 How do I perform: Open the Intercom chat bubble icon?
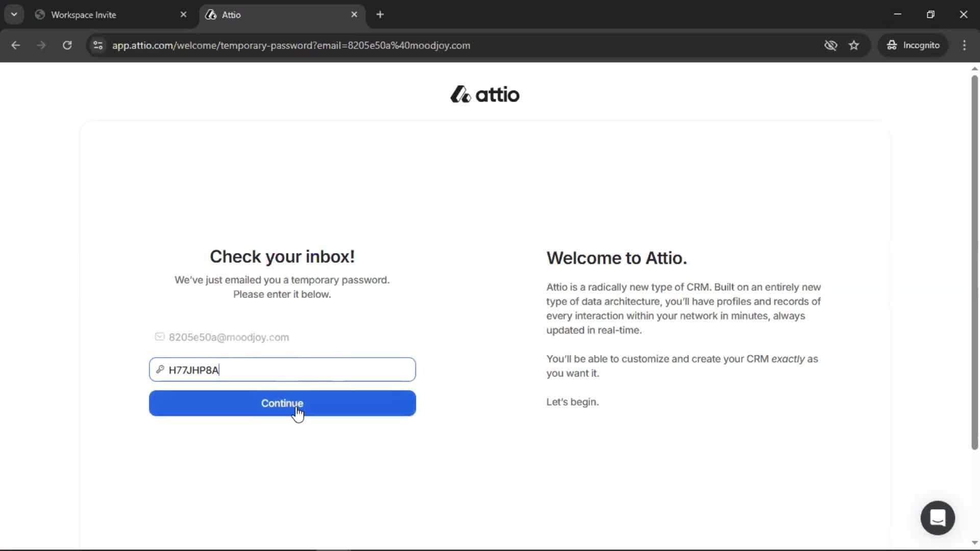tap(938, 518)
